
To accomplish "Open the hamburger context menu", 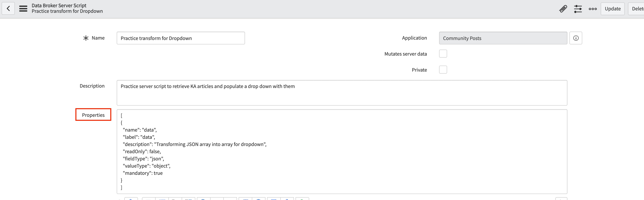I will pyautogui.click(x=23, y=9).
